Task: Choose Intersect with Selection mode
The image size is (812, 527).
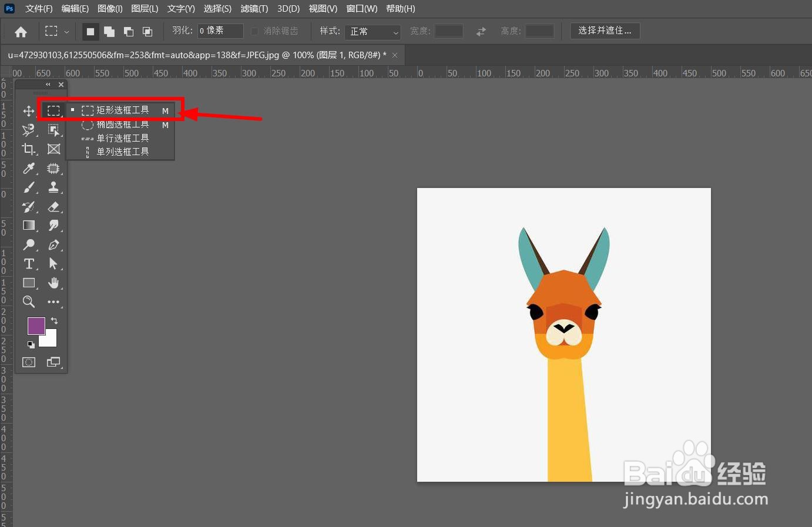Action: (x=147, y=32)
